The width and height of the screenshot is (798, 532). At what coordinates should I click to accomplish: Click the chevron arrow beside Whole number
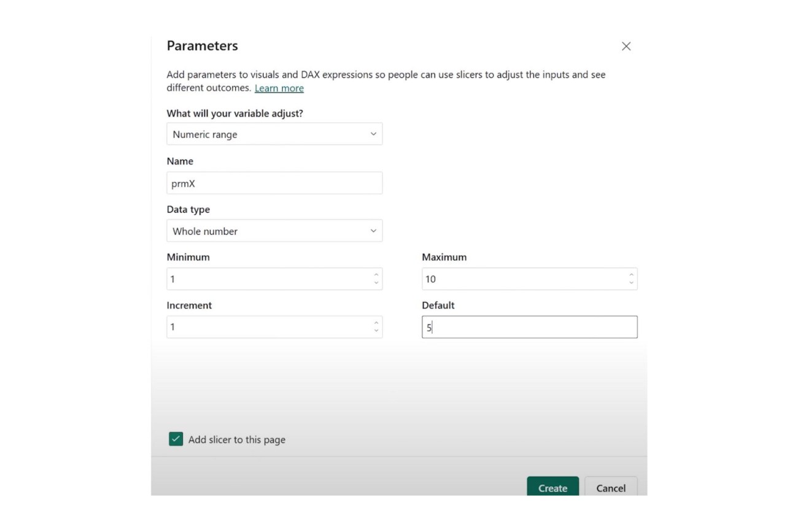373,231
